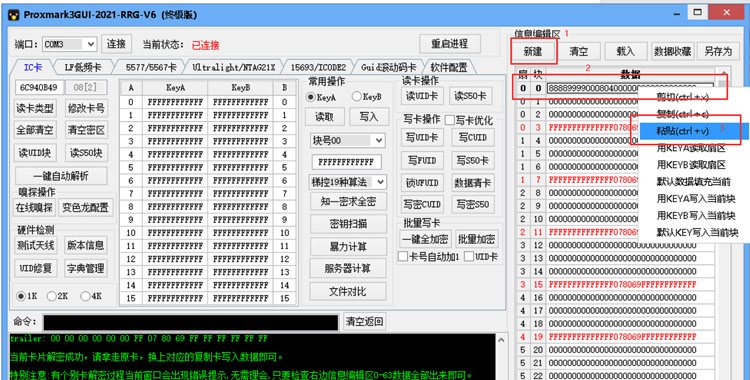Click the 读S50卡 button

(472, 96)
